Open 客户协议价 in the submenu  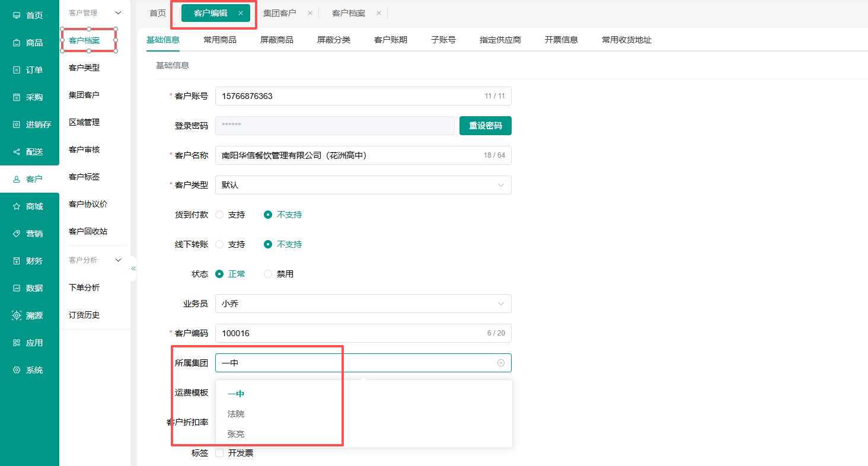88,204
